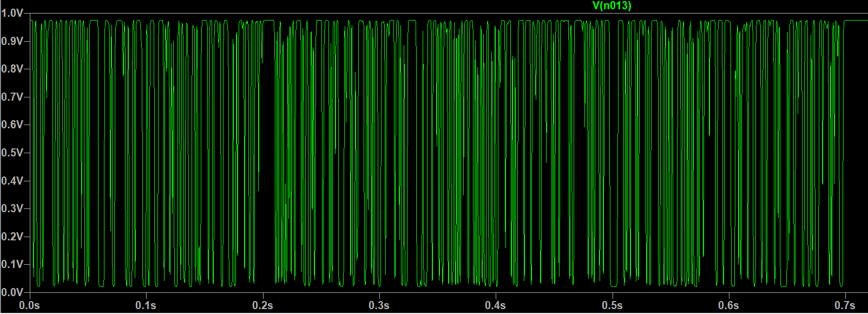
Task: Click the 0.7V vertical axis label
Action: coord(12,97)
